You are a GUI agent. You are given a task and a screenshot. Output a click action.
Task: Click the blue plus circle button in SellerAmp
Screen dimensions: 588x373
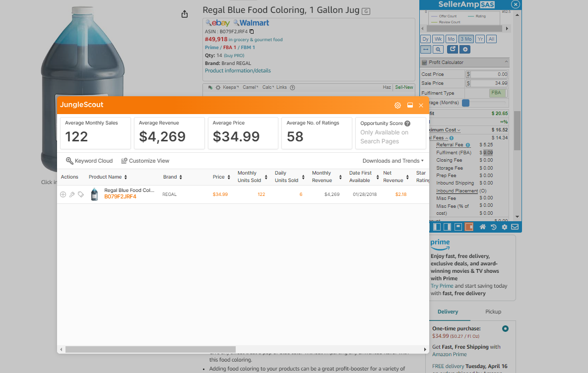[x=465, y=49]
